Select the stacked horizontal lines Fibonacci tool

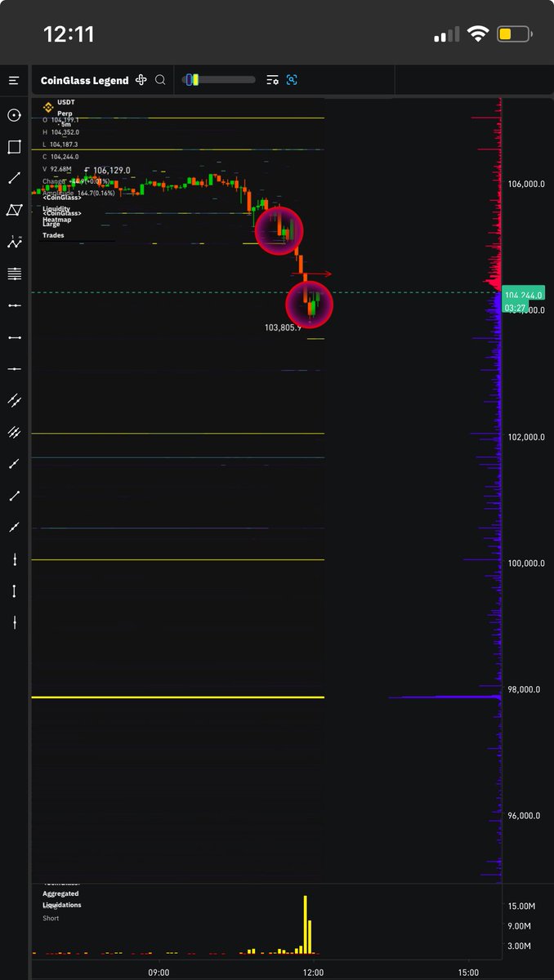tap(14, 274)
